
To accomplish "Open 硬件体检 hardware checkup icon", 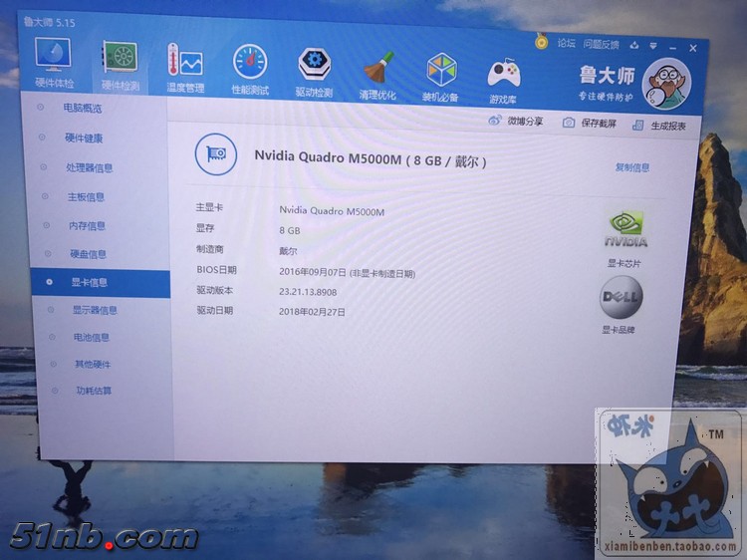I will point(54,63).
